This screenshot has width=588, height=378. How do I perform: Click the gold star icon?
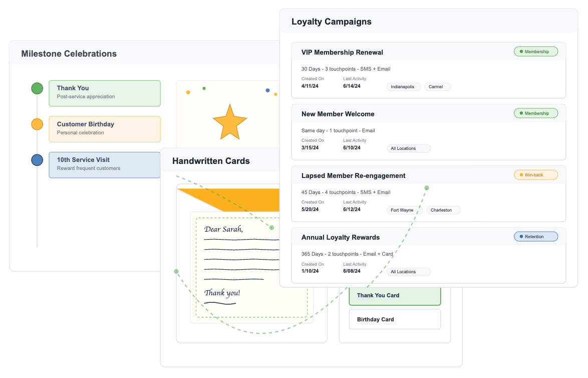[x=229, y=122]
